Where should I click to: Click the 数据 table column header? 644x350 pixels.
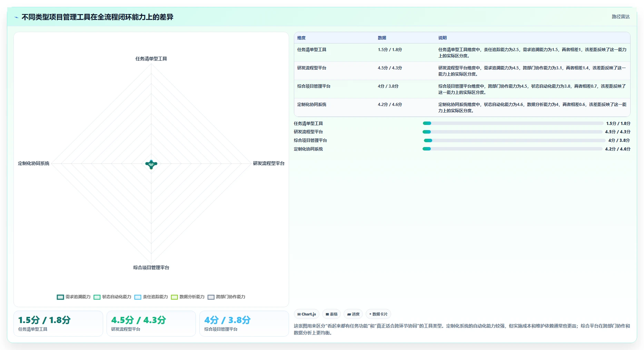click(382, 38)
